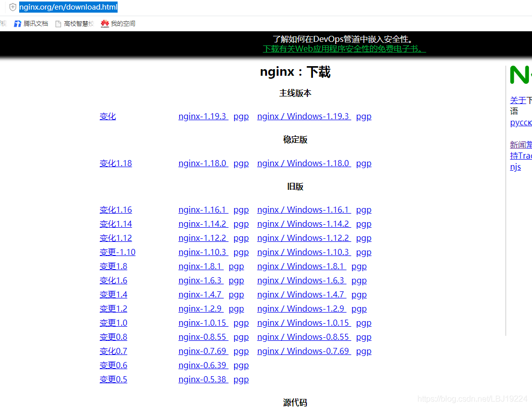Open 变更-1.10 changes link
The width and height of the screenshot is (532, 408).
tap(118, 252)
